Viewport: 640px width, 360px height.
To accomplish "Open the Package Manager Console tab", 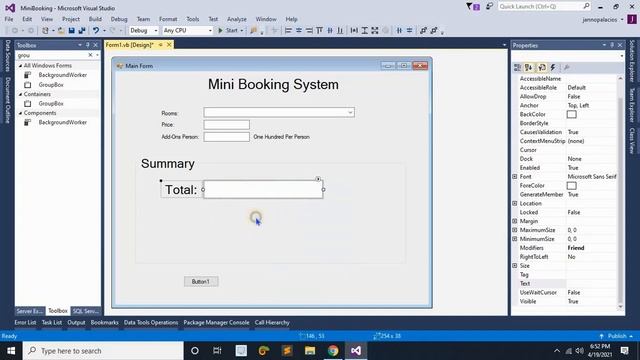I will (216, 322).
